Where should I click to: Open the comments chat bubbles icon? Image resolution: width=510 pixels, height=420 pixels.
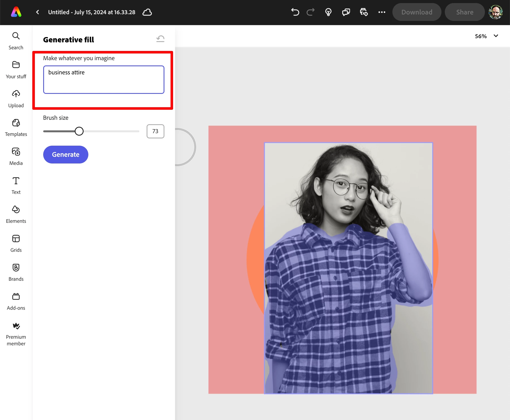tap(346, 12)
